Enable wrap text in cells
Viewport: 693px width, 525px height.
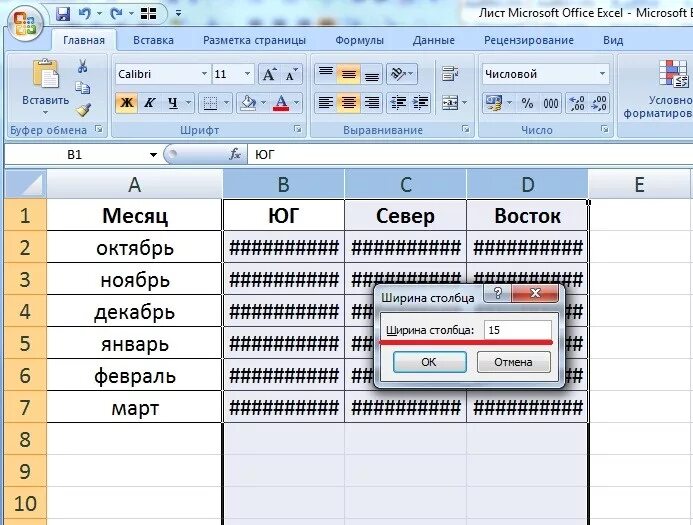coord(450,74)
